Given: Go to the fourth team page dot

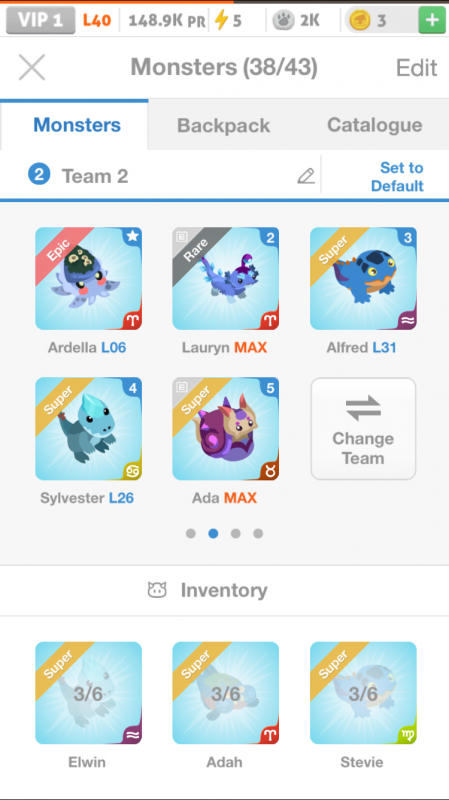Looking at the screenshot, I should (258, 534).
